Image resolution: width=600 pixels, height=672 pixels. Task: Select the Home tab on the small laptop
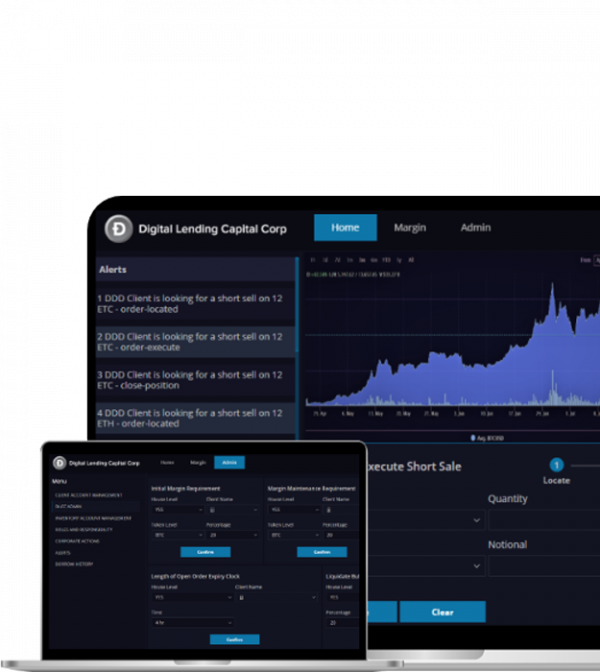167,462
